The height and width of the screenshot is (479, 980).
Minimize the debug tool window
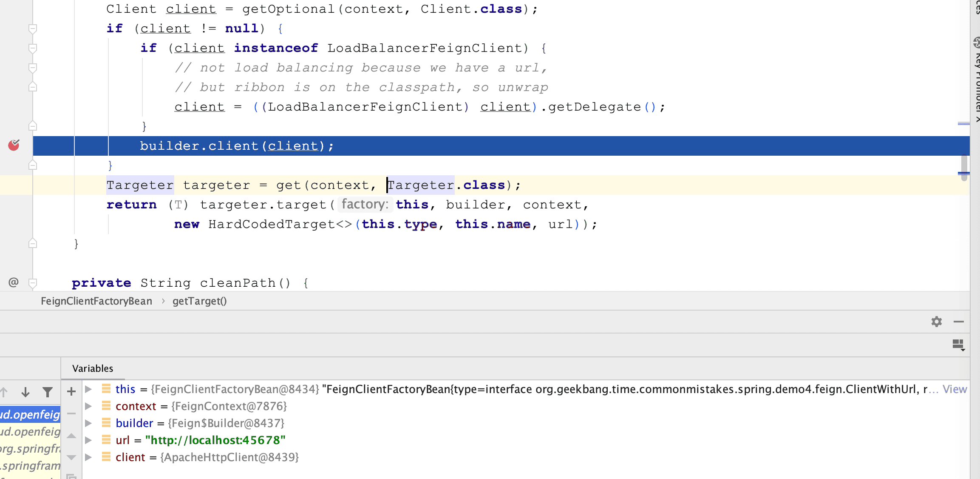[958, 322]
